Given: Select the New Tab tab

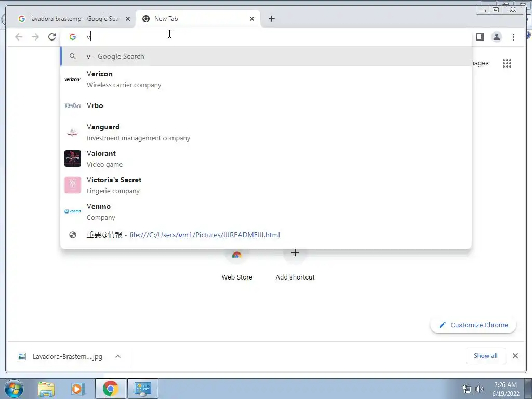Looking at the screenshot, I should pyautogui.click(x=198, y=19).
